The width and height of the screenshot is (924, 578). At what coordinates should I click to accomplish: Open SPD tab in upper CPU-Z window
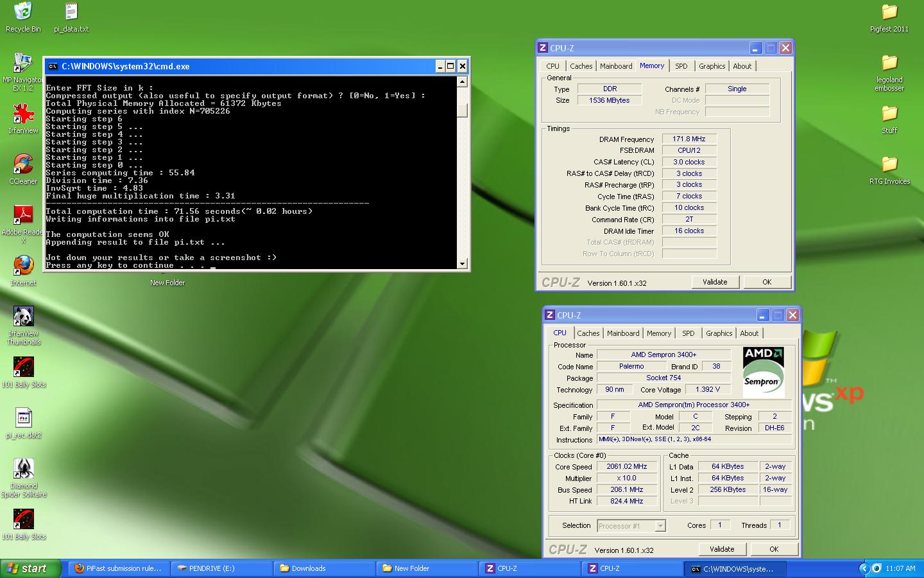coord(681,66)
